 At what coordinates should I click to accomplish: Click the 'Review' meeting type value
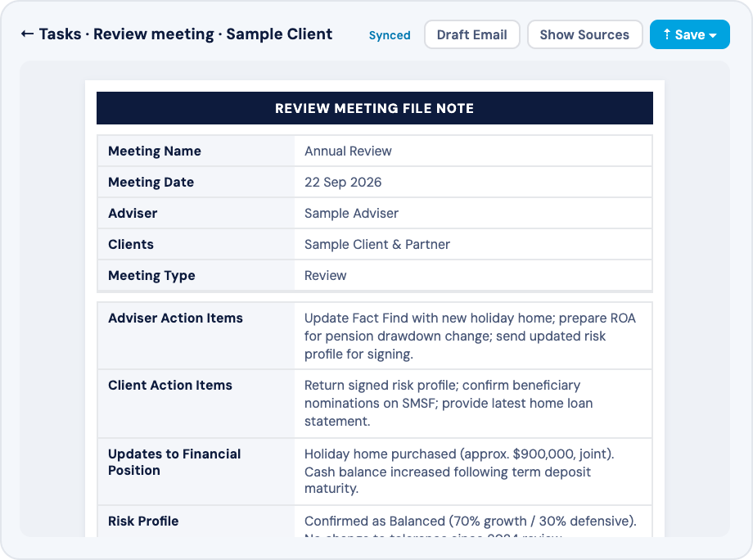pos(325,276)
